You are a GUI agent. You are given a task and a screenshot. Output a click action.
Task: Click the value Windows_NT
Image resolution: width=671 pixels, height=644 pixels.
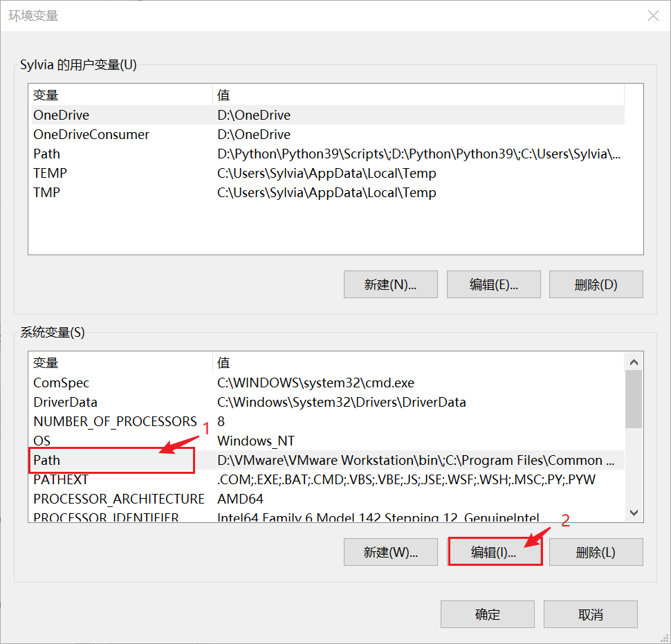pos(256,441)
